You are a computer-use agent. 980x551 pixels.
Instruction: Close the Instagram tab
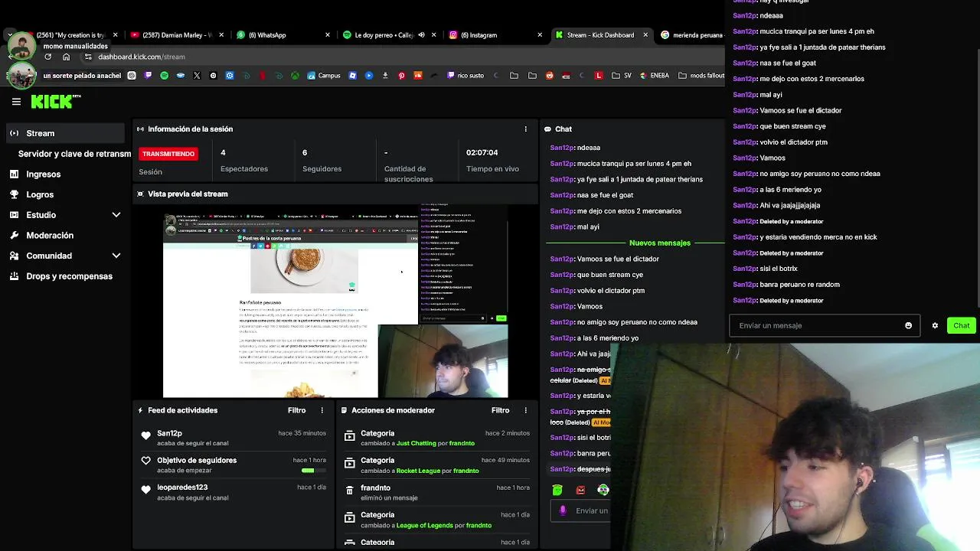tap(540, 34)
